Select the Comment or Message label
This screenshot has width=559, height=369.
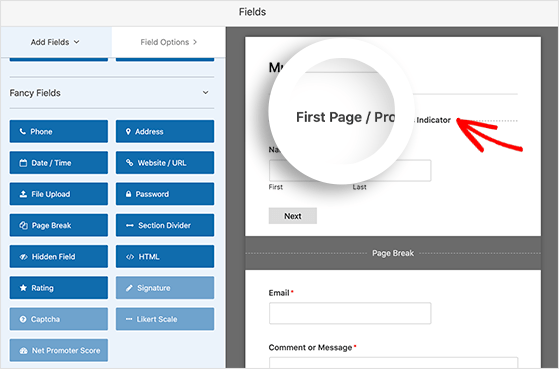pyautogui.click(x=311, y=348)
